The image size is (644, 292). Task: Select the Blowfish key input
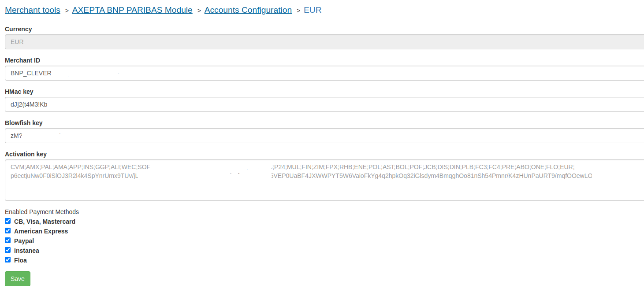324,136
